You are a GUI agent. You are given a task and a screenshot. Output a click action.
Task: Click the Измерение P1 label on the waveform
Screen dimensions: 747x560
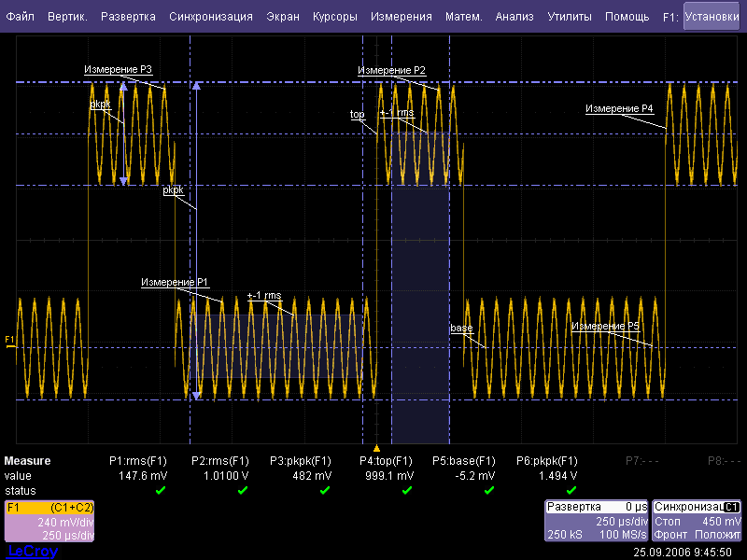pyautogui.click(x=175, y=282)
